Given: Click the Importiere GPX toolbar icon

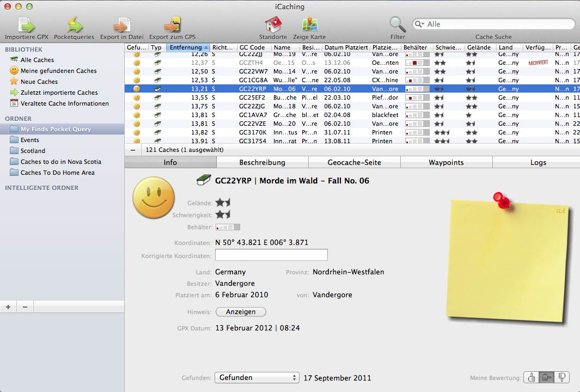Looking at the screenshot, I should click(x=26, y=25).
